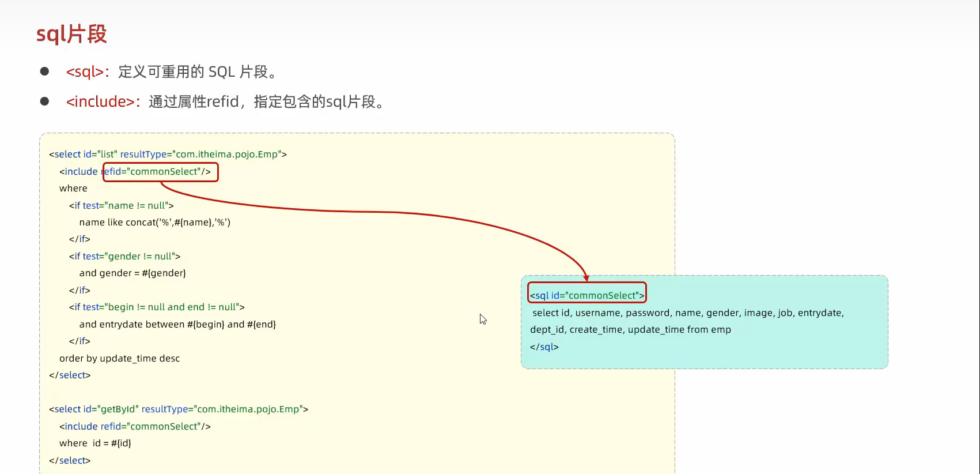Click the "order by update_time desc" line
Image resolution: width=980 pixels, height=474 pixels.
[x=119, y=359]
